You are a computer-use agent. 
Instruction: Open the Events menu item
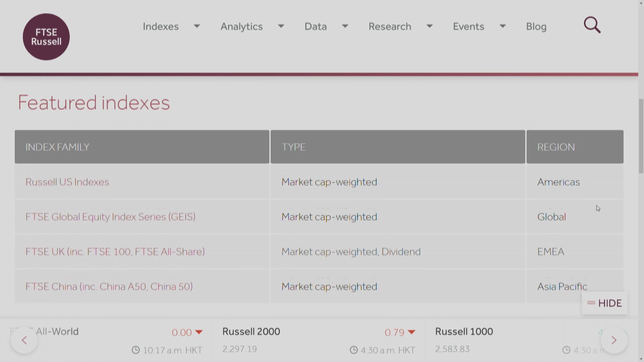click(x=468, y=26)
